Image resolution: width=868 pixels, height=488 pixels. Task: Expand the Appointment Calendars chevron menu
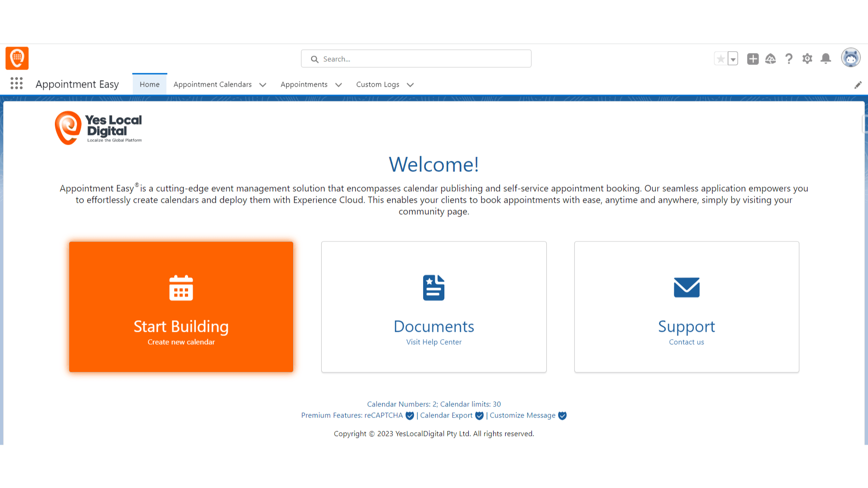click(x=263, y=85)
